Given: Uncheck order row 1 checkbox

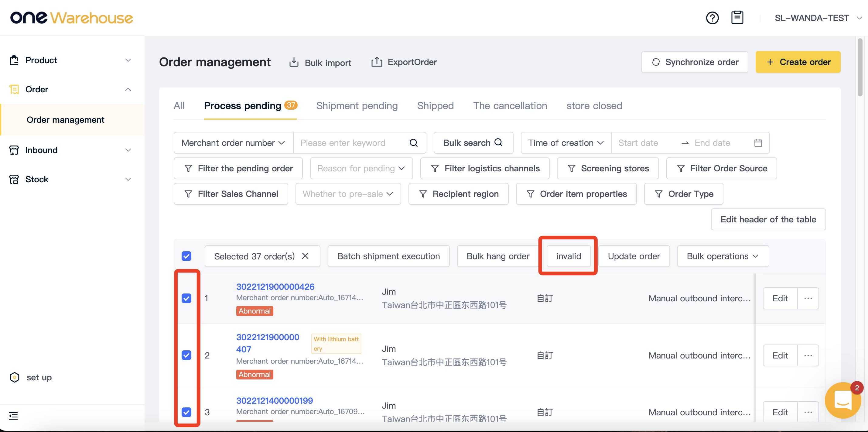Looking at the screenshot, I should pos(186,298).
